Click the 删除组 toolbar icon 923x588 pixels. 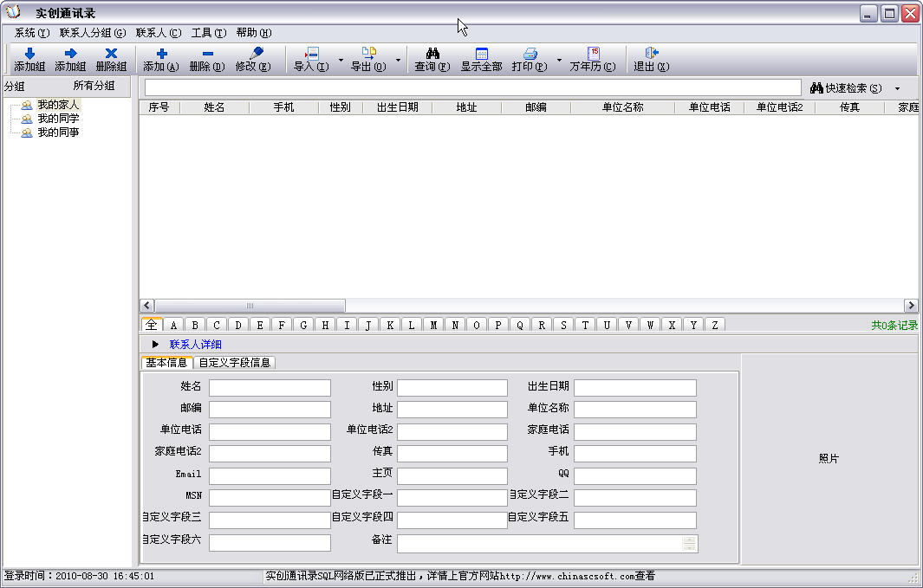click(111, 55)
